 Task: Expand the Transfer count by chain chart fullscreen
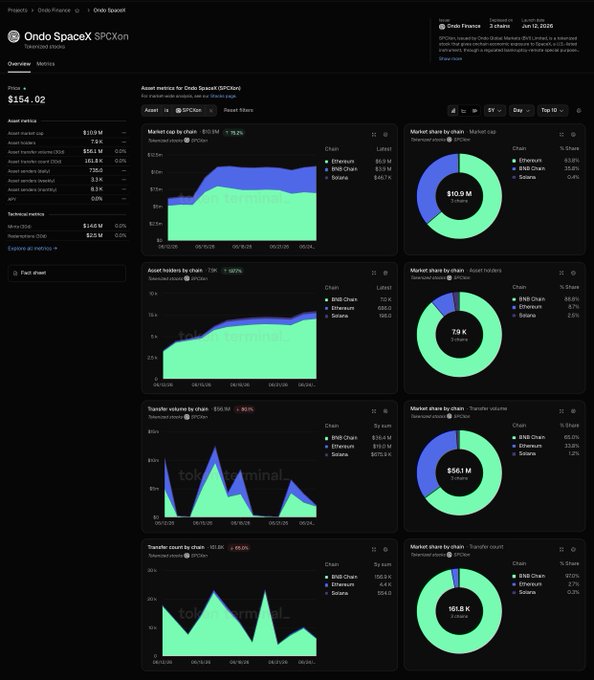pos(374,549)
